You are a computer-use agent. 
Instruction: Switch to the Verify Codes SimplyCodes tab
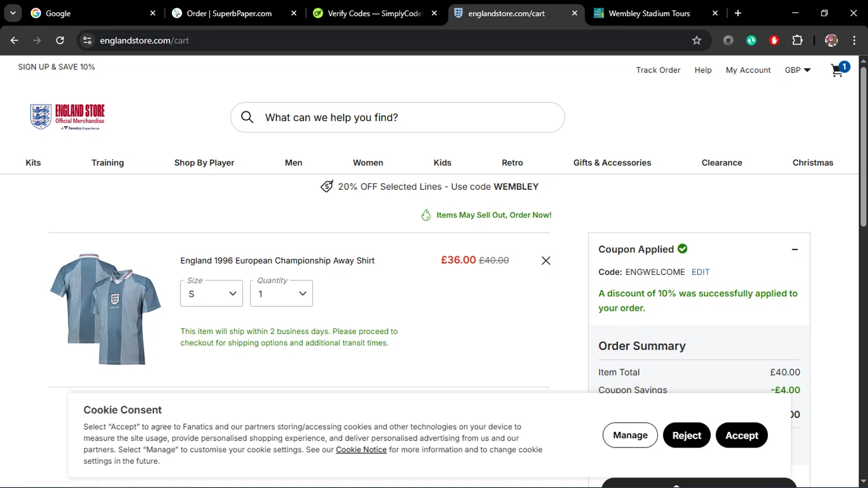[x=375, y=13]
